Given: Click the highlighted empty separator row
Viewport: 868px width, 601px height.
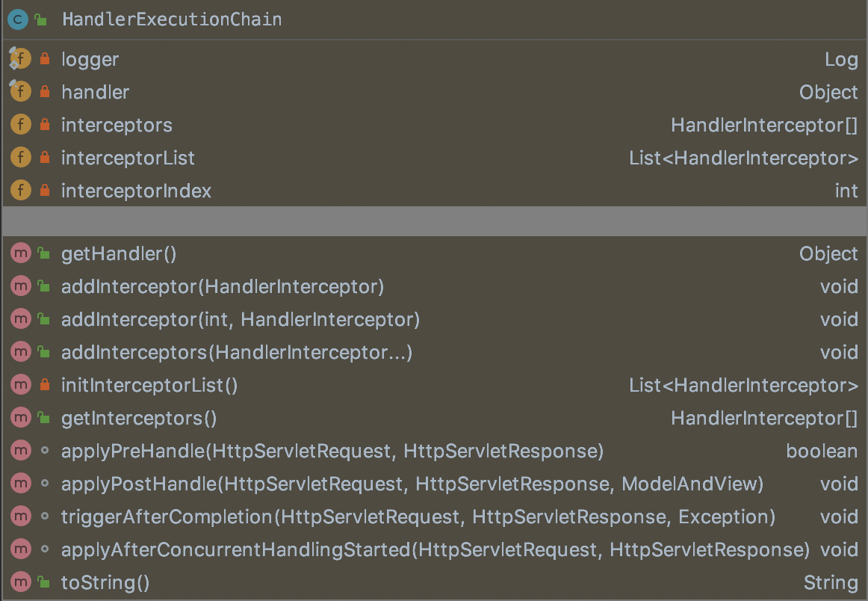Looking at the screenshot, I should [x=433, y=221].
